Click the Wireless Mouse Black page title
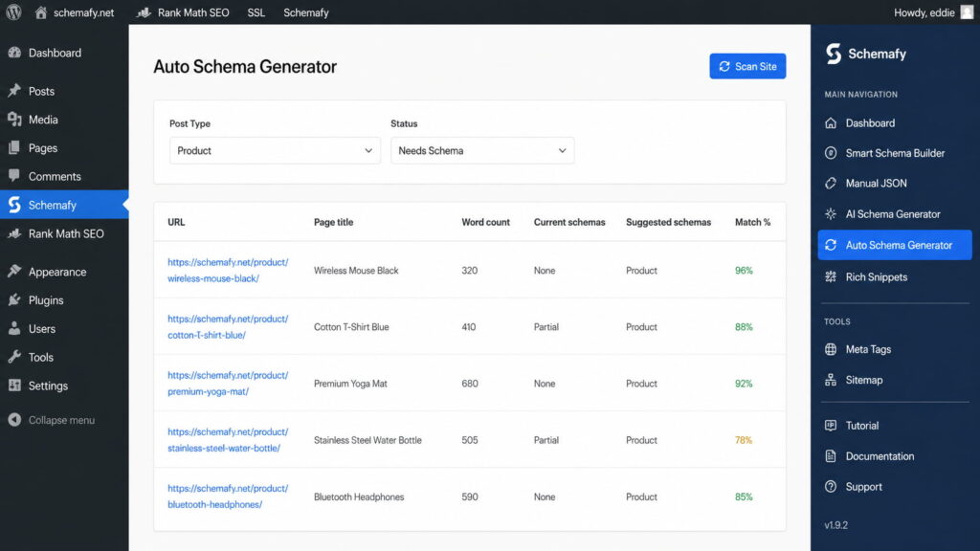The width and height of the screenshot is (980, 551). click(356, 271)
